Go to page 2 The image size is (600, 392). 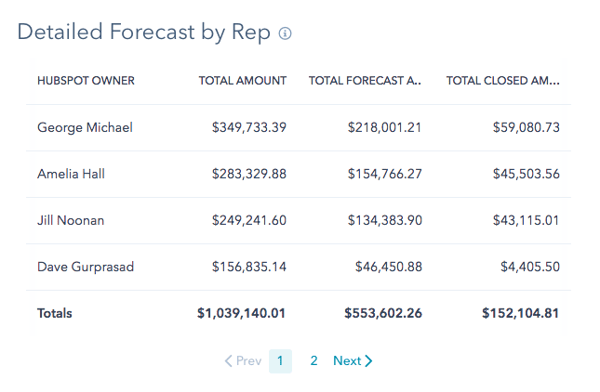tap(314, 361)
